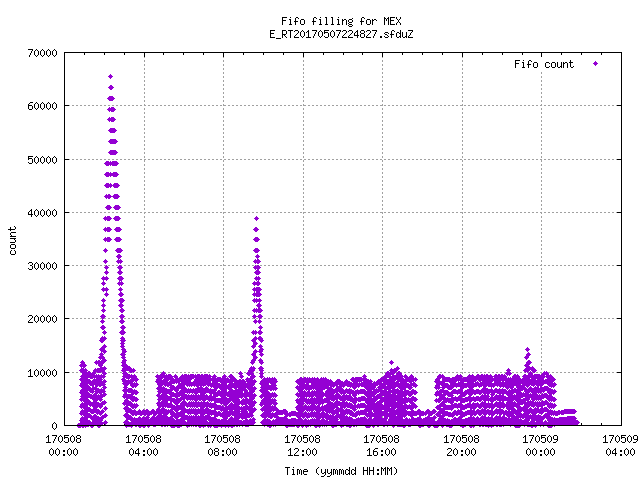Click the x-axis label 'Time (yymmdd HH:MM)'
The image size is (640, 480).
click(x=341, y=471)
